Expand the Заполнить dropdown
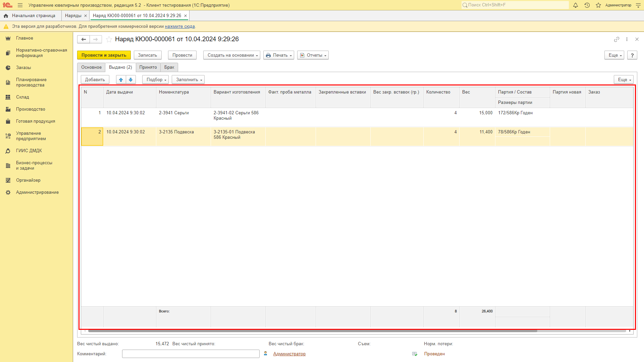Image resolution: width=644 pixels, height=362 pixels. coord(188,80)
